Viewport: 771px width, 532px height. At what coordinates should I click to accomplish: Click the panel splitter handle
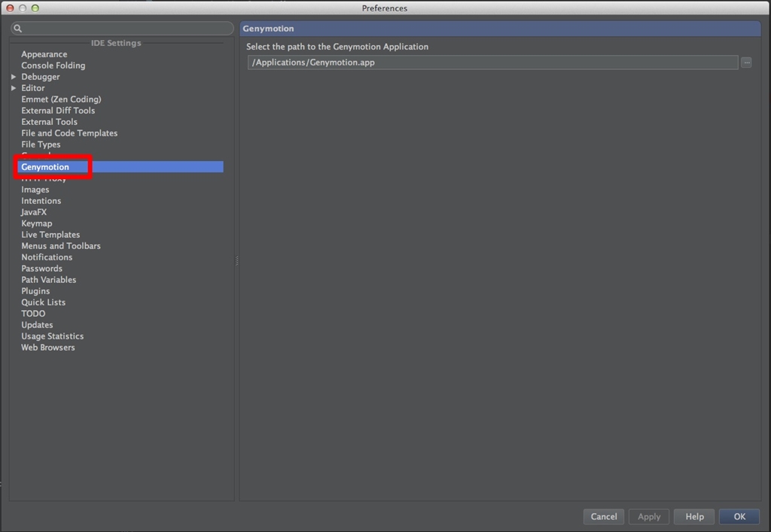click(x=237, y=261)
